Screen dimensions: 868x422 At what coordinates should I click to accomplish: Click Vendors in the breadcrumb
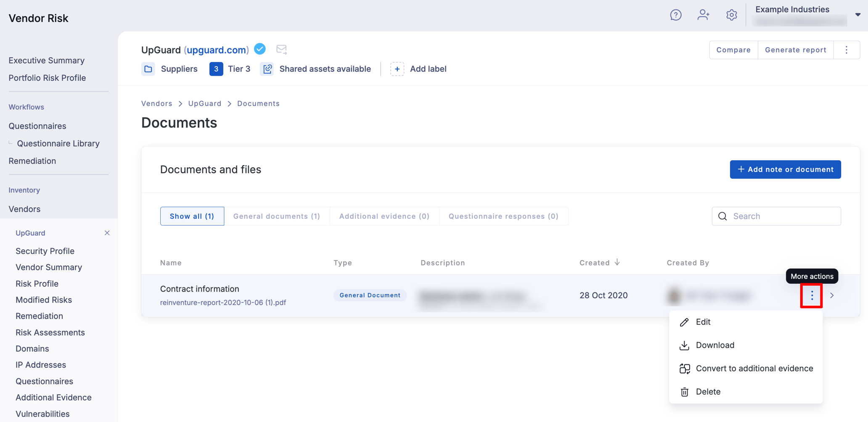[x=157, y=104]
